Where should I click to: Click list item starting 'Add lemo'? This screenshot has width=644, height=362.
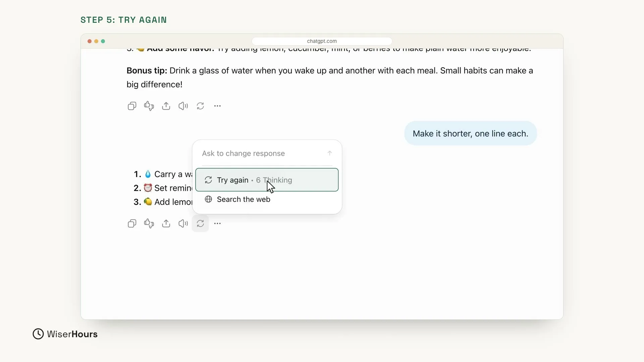click(163, 202)
